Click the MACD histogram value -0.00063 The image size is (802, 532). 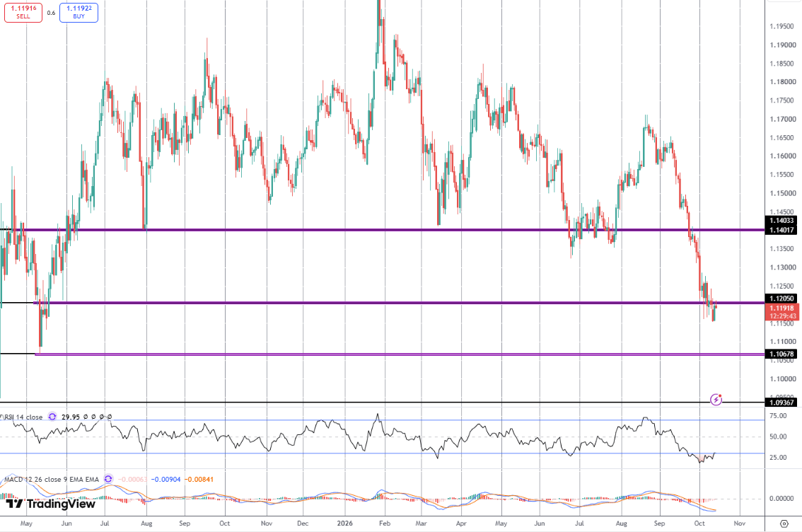132,480
